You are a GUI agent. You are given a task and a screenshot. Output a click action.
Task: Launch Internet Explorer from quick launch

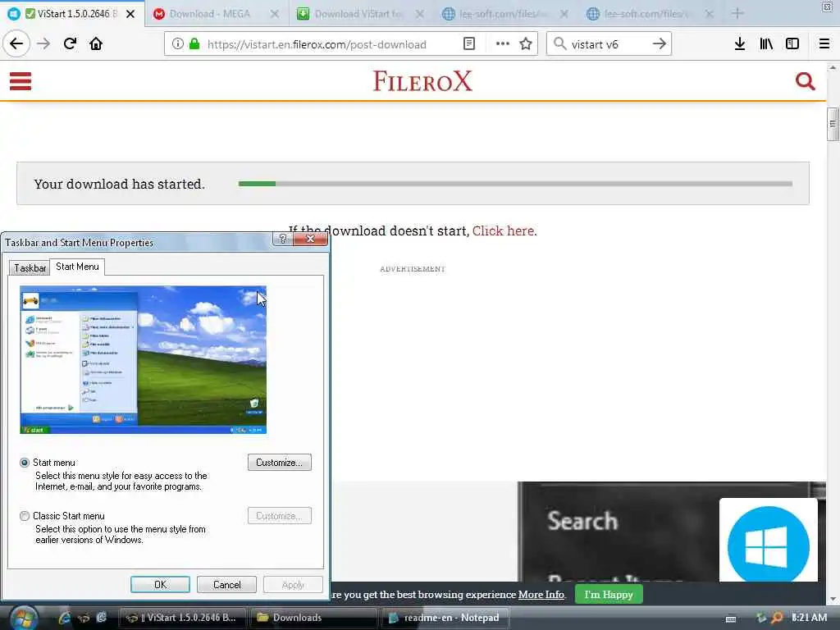click(64, 618)
